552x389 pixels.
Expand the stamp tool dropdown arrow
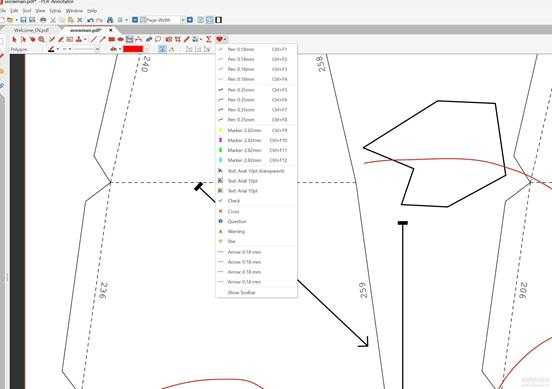click(85, 39)
